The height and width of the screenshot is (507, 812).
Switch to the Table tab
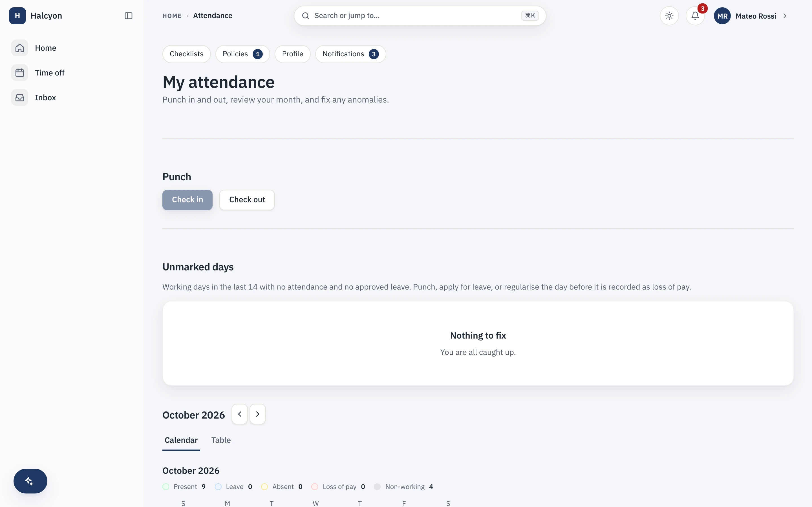pyautogui.click(x=221, y=440)
